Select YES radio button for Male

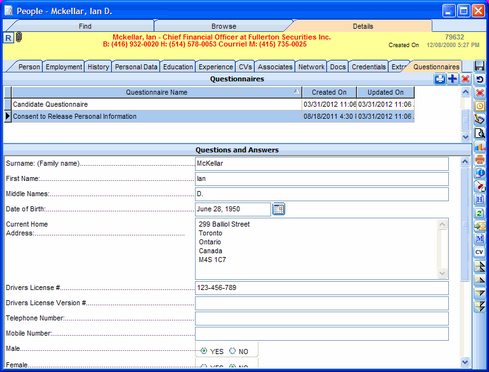pyautogui.click(x=204, y=351)
